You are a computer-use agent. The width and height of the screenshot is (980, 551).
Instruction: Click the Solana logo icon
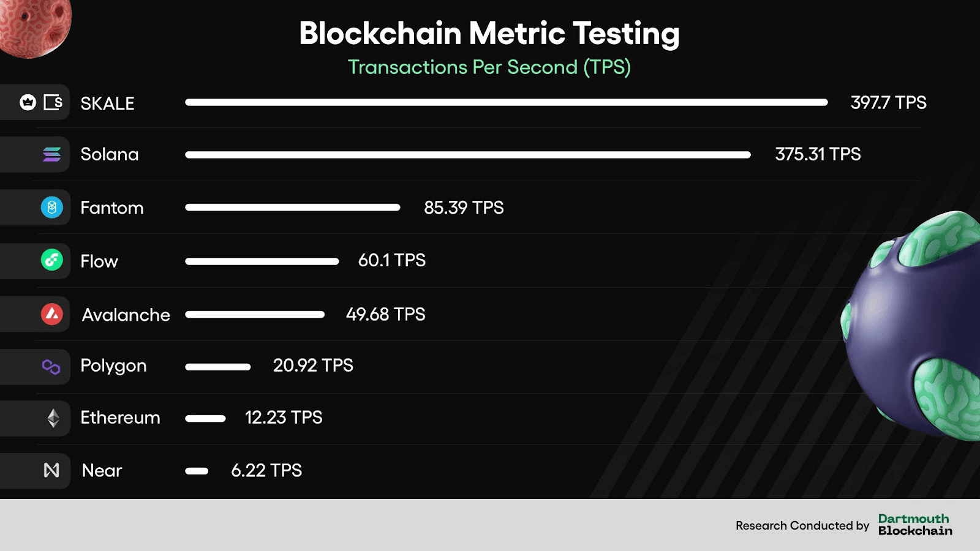click(x=52, y=154)
